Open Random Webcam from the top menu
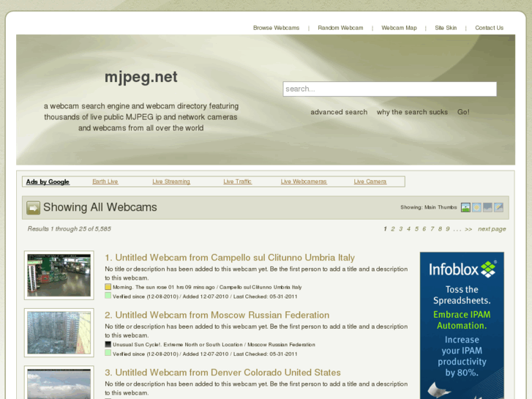Image resolution: width=532 pixels, height=399 pixels. pyautogui.click(x=340, y=28)
